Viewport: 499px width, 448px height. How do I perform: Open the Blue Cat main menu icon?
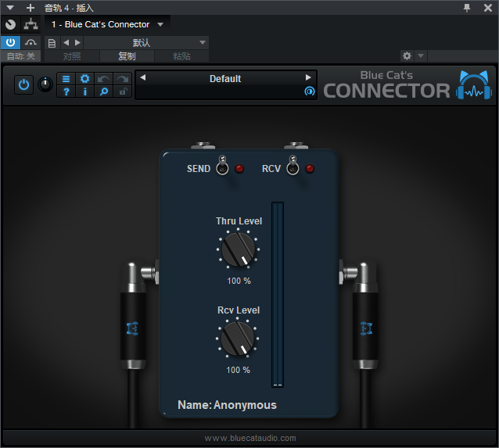tap(66, 79)
